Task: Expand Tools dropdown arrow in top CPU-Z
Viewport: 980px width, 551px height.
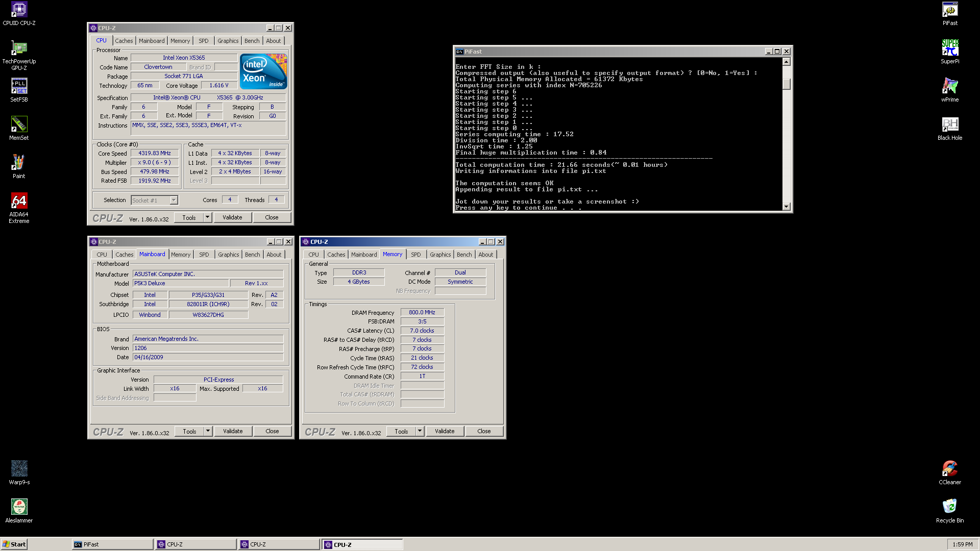Action: 208,217
